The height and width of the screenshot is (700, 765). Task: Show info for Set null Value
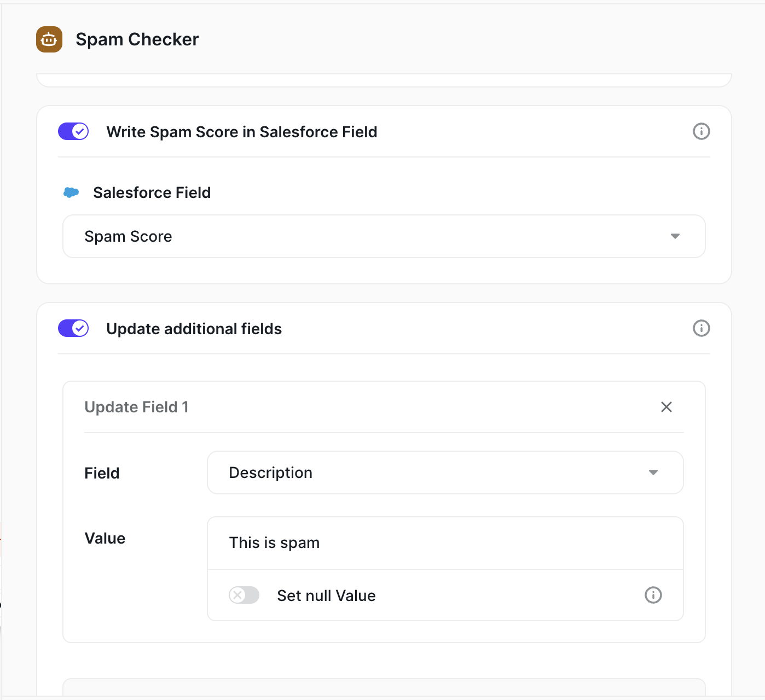(x=653, y=595)
